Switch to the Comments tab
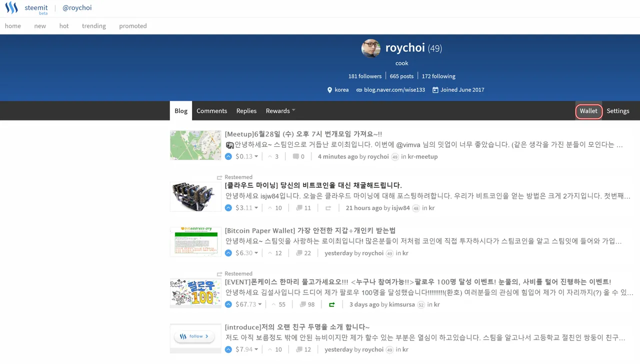 (x=212, y=111)
